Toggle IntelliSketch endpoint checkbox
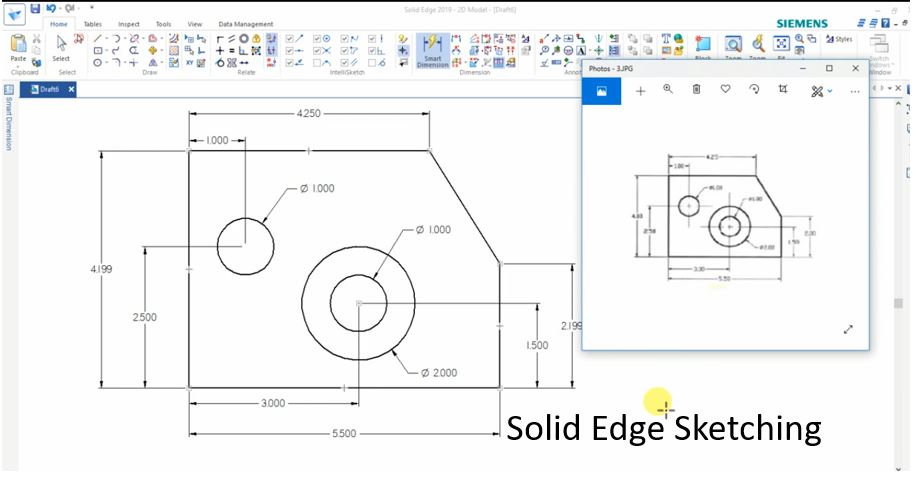Viewport: 914px width, 499px height. pos(290,38)
